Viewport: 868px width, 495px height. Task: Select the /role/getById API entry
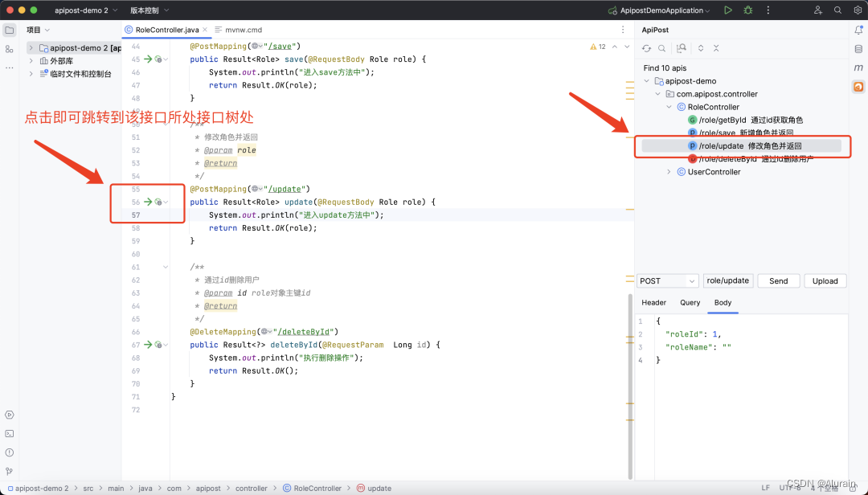(745, 121)
